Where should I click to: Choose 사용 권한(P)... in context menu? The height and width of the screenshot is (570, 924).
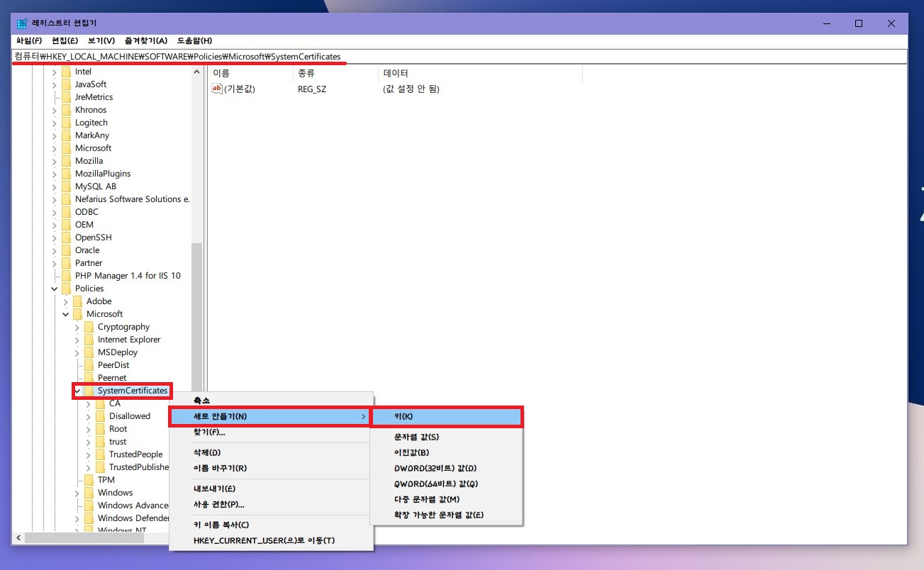click(271, 504)
